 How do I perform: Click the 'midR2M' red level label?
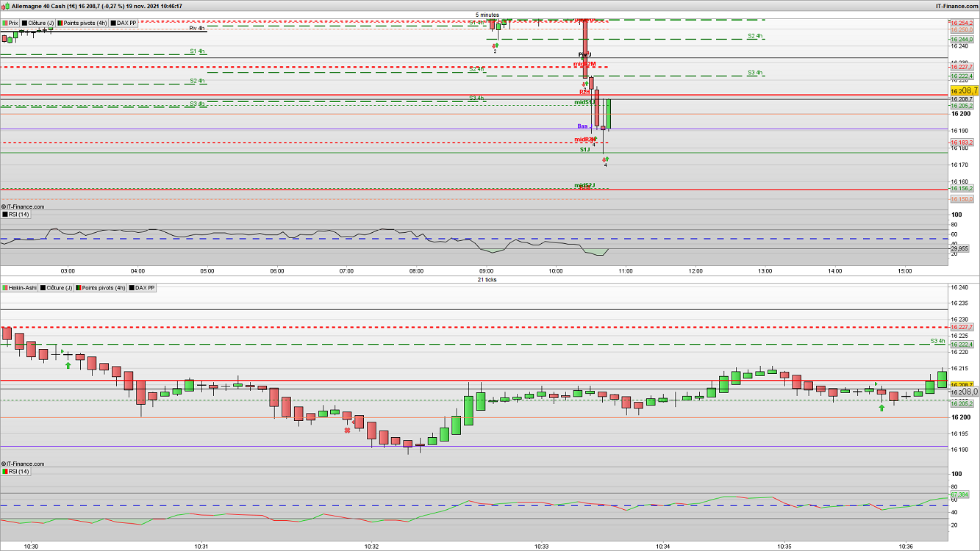[x=584, y=65]
